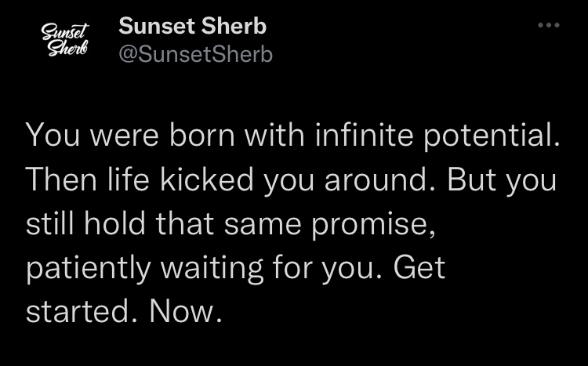This screenshot has height=366, width=588.
Task: Click the word "life" in the tweet
Action: point(129,179)
